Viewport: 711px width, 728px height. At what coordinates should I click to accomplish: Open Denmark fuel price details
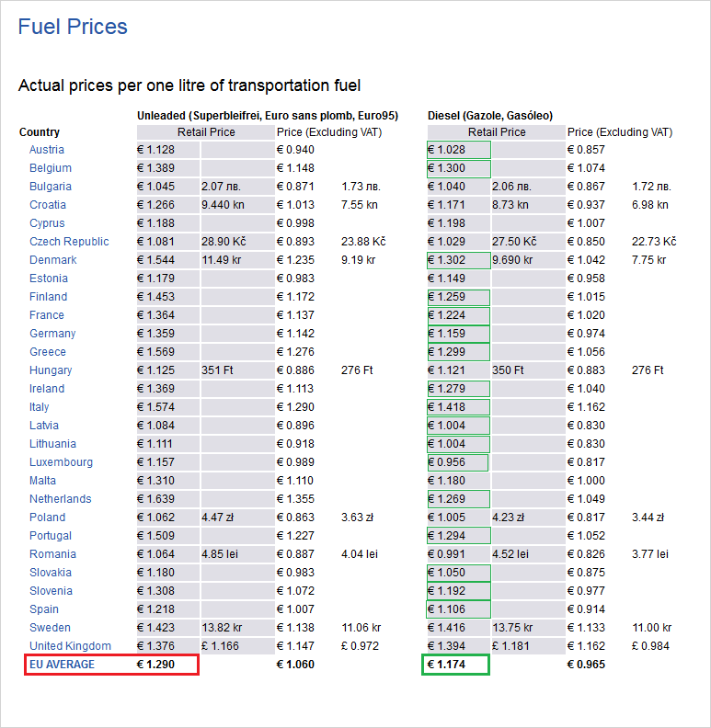[x=53, y=260]
